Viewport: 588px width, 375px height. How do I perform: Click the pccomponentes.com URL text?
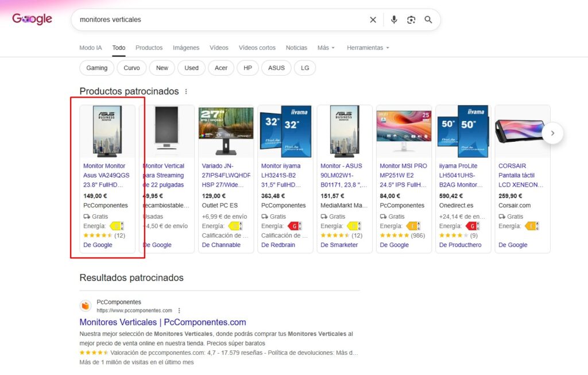click(134, 311)
